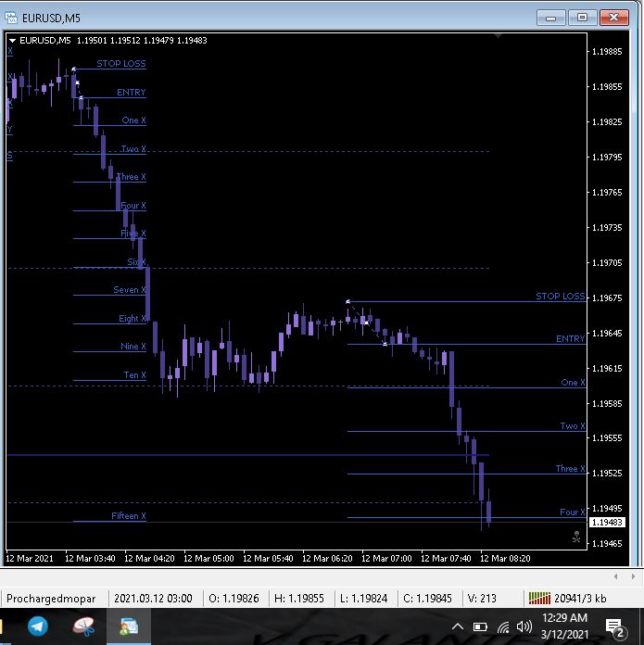The image size is (644, 645).
Task: Expand the EURUSD,M5 chart header dropdown triangle
Action: point(12,41)
